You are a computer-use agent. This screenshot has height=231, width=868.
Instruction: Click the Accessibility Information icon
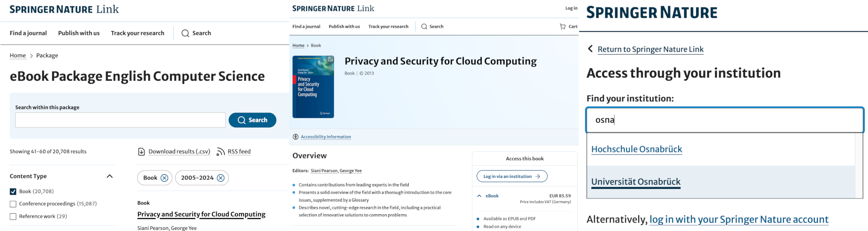point(296,137)
